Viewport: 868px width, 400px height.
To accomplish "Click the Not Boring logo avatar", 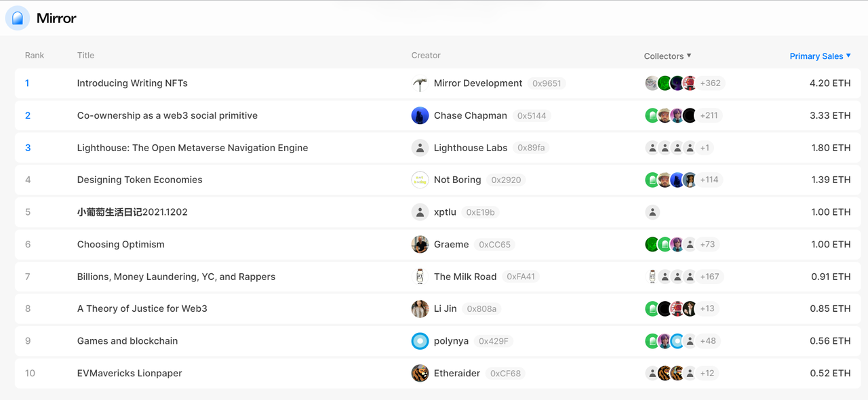I will pos(420,180).
